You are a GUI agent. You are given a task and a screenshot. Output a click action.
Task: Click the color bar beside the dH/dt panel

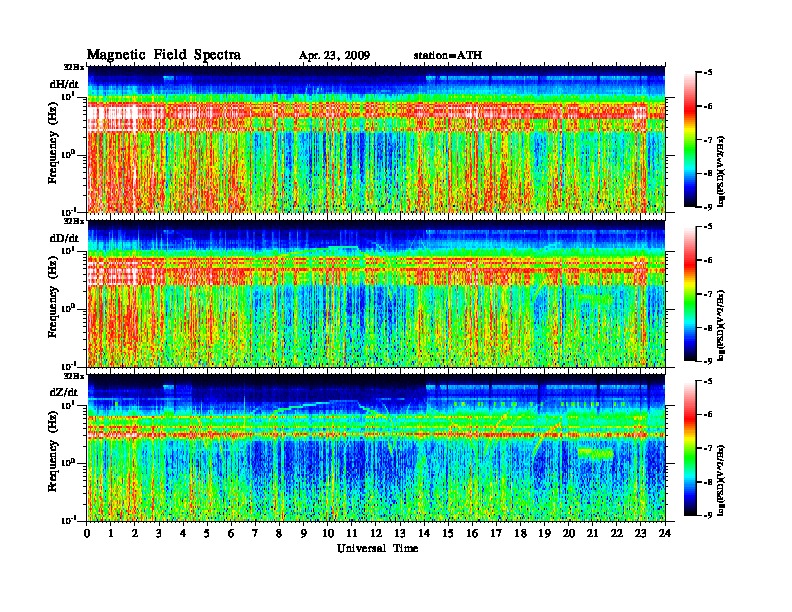point(690,140)
